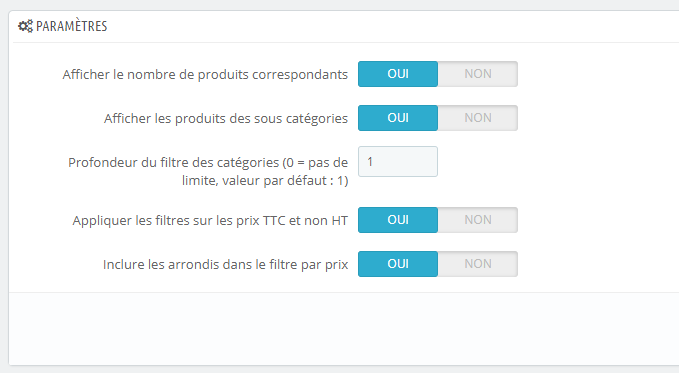
Task: Choose OUI for filtres sur les prix TTC
Action: [398, 220]
